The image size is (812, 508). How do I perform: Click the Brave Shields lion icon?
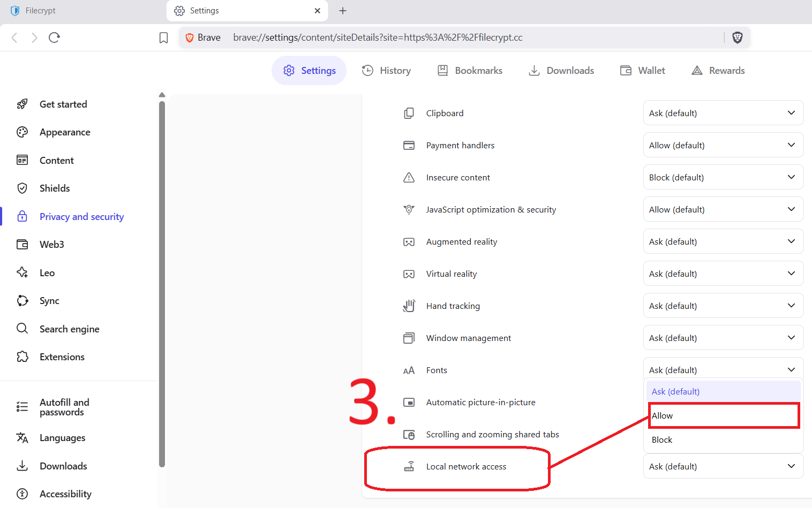[737, 37]
